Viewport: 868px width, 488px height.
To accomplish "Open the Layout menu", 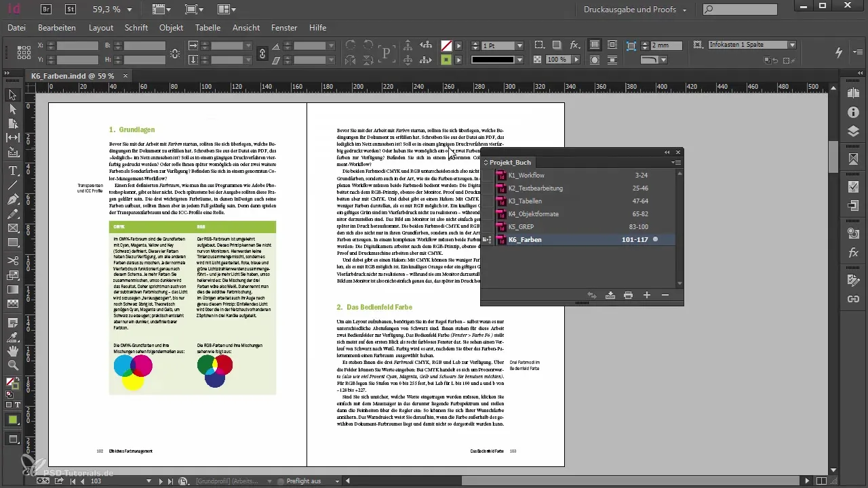I will [101, 28].
